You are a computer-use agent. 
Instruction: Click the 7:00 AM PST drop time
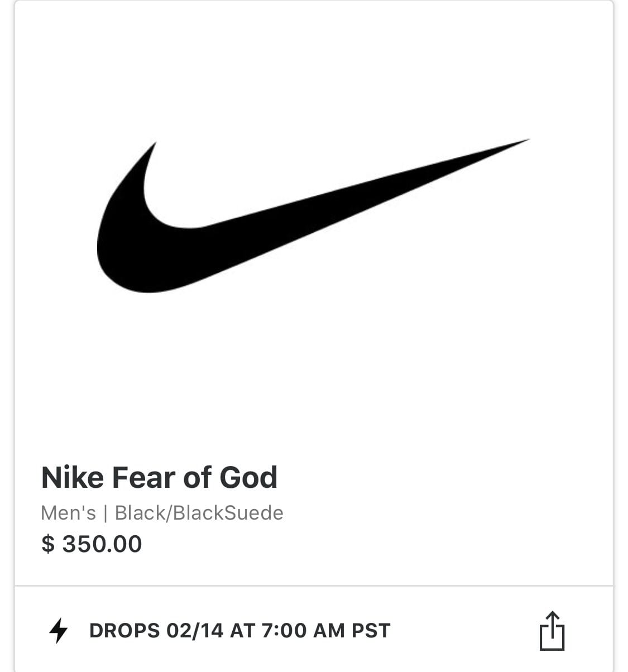click(325, 631)
